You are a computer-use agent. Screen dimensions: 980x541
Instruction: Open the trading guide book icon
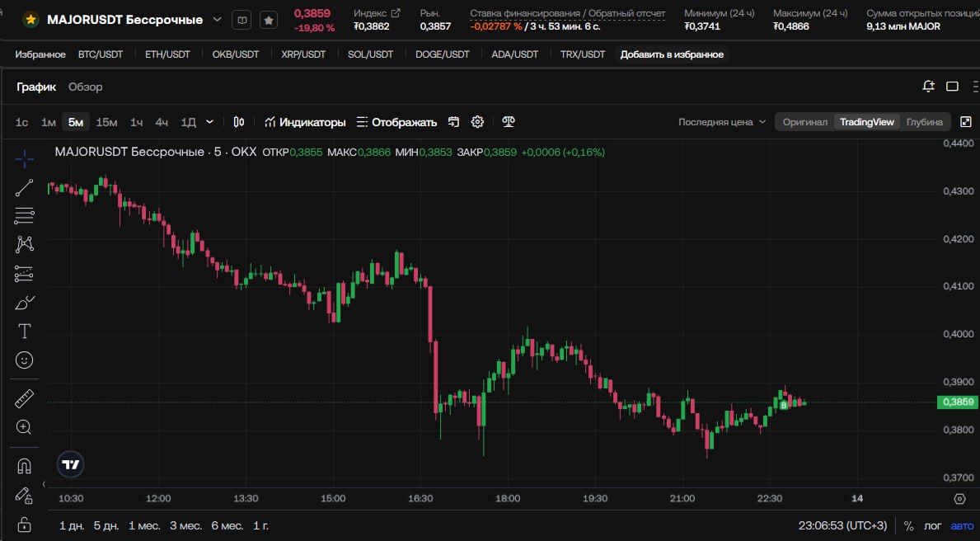[x=241, y=20]
